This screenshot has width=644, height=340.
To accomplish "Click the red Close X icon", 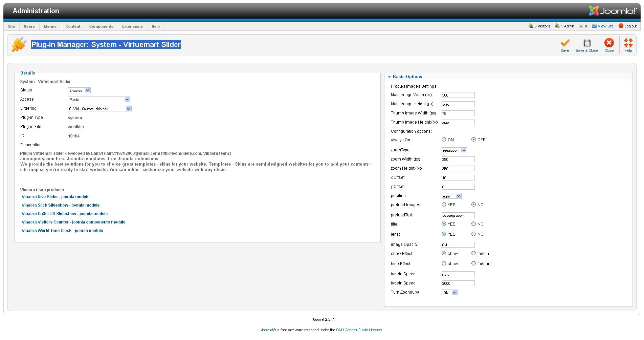I will 609,43.
